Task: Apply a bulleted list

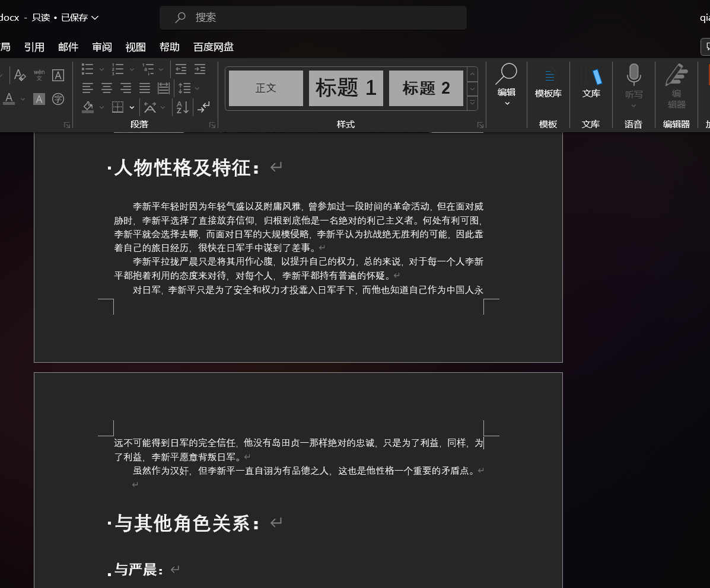Action: pyautogui.click(x=87, y=69)
